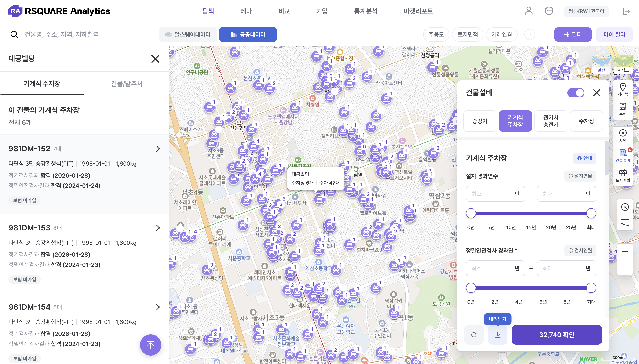Select the radius measurement tool

coord(625,207)
